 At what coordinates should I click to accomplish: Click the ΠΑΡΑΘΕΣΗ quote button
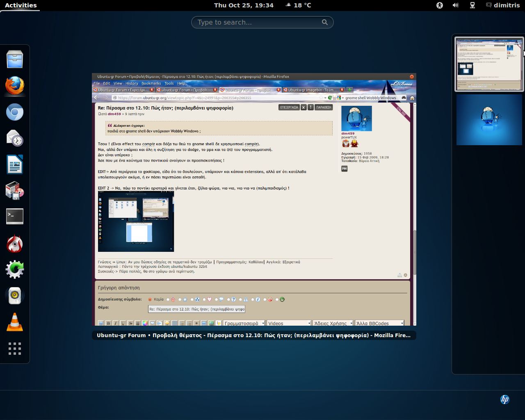point(324,107)
